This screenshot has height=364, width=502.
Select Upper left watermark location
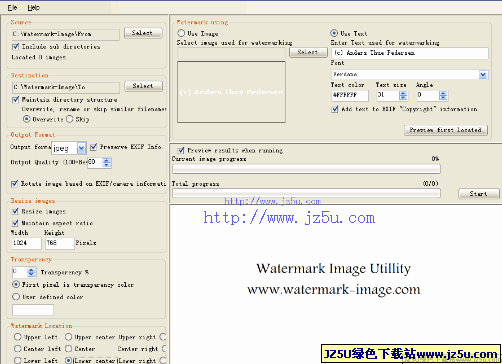point(18,337)
